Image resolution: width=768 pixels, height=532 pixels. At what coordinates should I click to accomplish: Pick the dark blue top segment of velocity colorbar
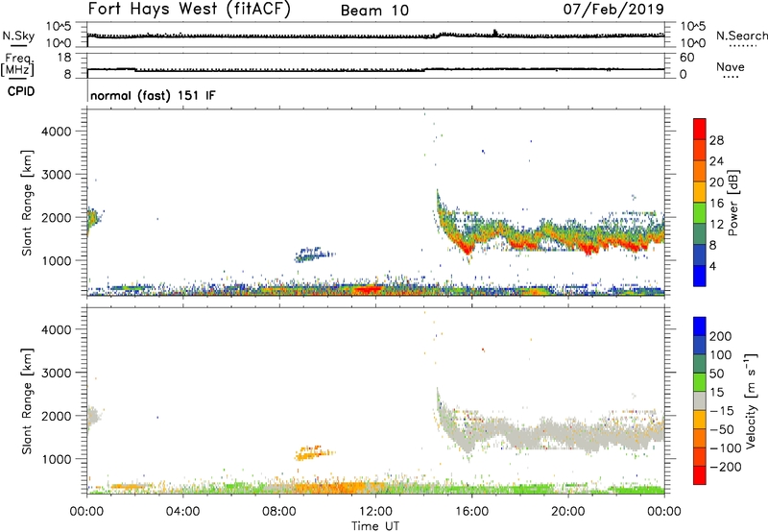point(700,326)
